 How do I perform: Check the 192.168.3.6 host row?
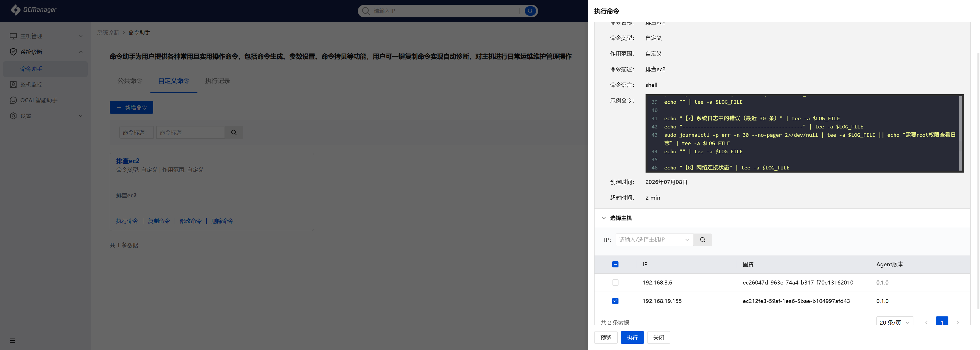click(x=615, y=283)
